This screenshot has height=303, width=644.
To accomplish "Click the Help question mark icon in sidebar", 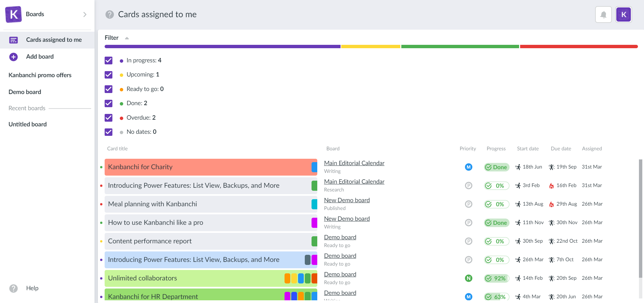I will point(14,289).
